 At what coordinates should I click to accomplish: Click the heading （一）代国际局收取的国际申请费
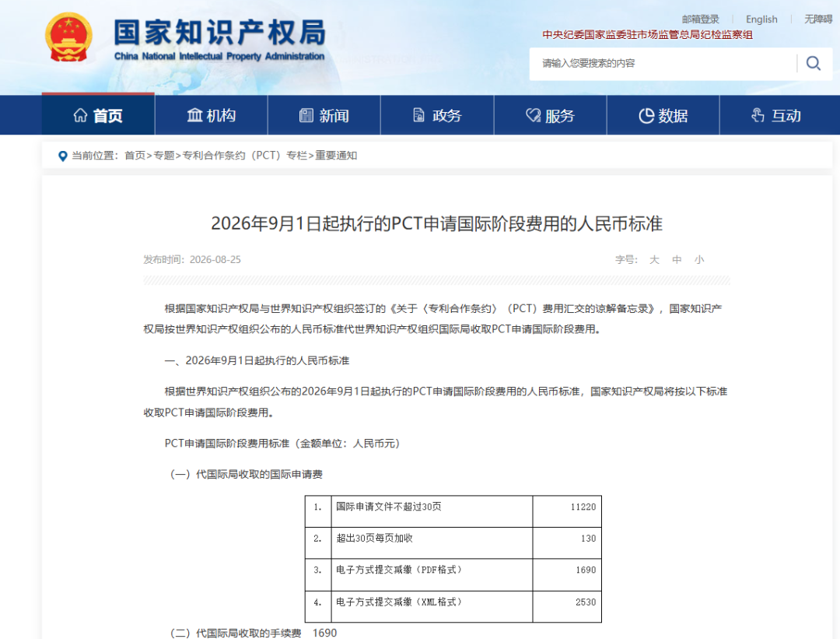247,475
